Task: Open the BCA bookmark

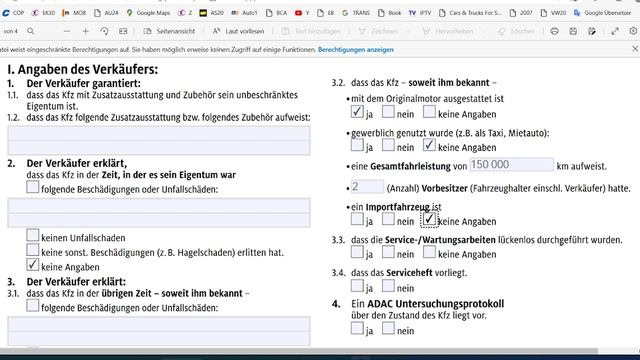Action: [276, 13]
